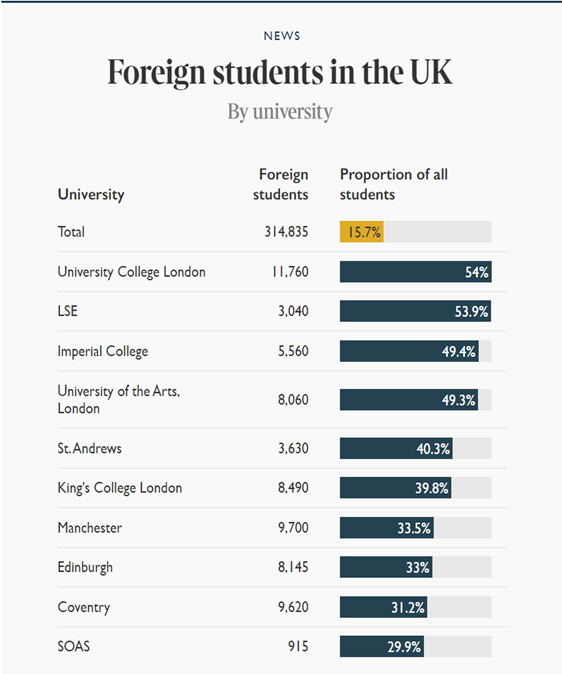
Task: Click the St. Andrews row label
Action: (89, 448)
